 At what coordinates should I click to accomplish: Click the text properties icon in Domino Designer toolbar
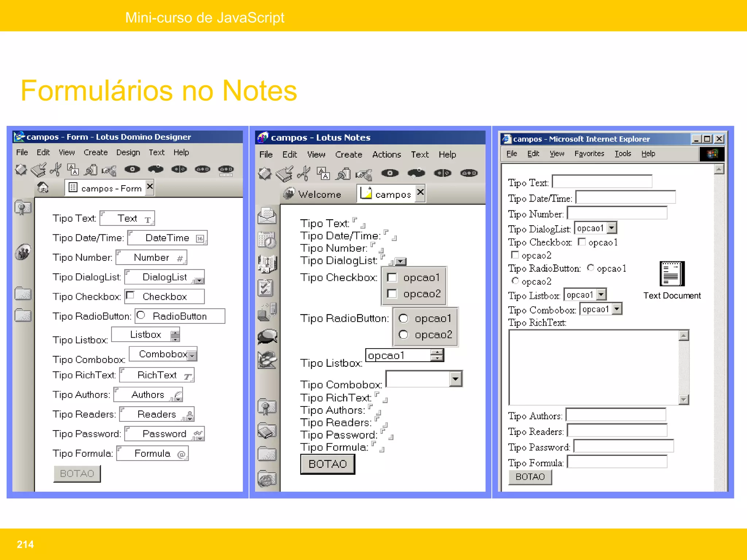pyautogui.click(x=73, y=170)
